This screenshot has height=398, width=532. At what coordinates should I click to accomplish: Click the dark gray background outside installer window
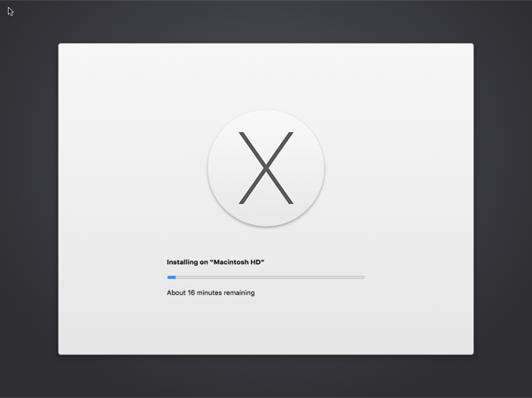pyautogui.click(x=27, y=222)
